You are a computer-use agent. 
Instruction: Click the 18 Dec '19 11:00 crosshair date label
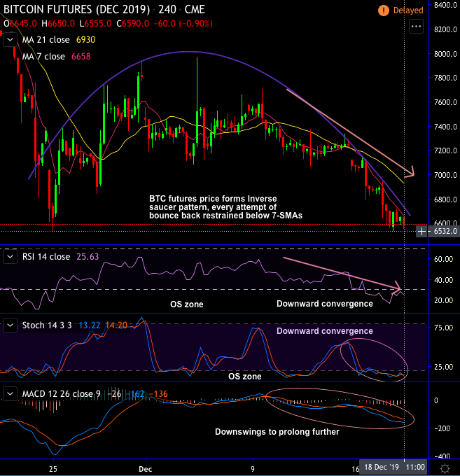393,467
